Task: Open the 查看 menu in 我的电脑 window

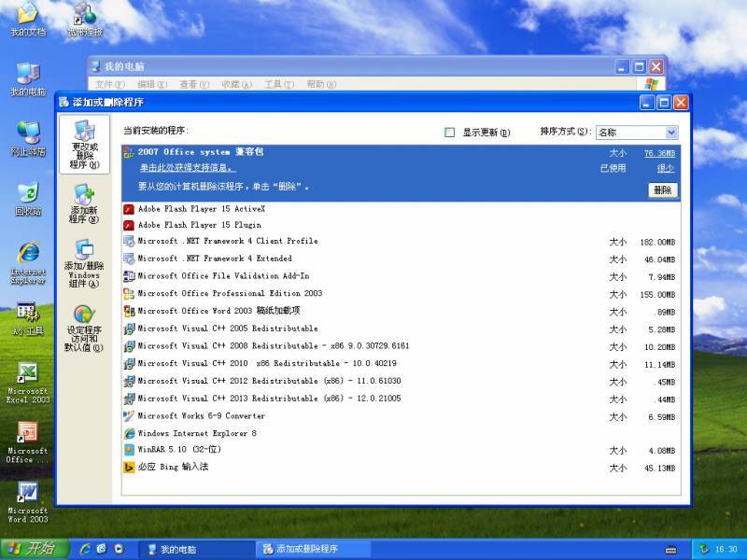Action: click(194, 84)
